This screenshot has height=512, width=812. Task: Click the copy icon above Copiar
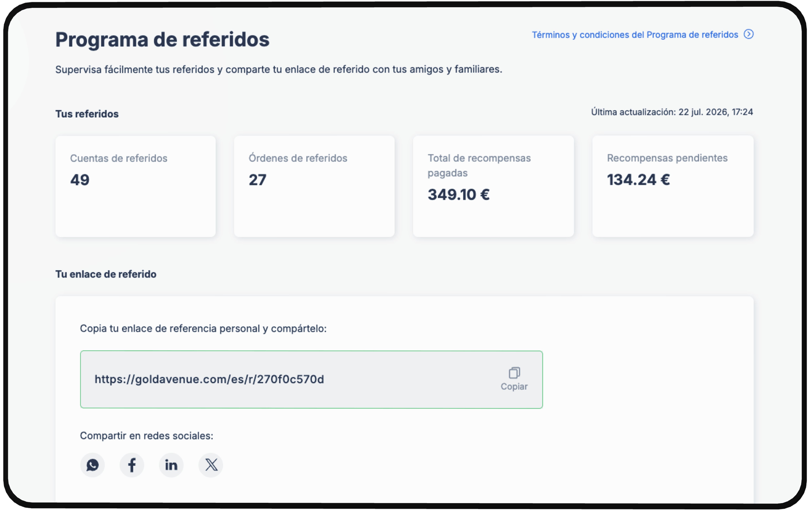click(x=514, y=373)
